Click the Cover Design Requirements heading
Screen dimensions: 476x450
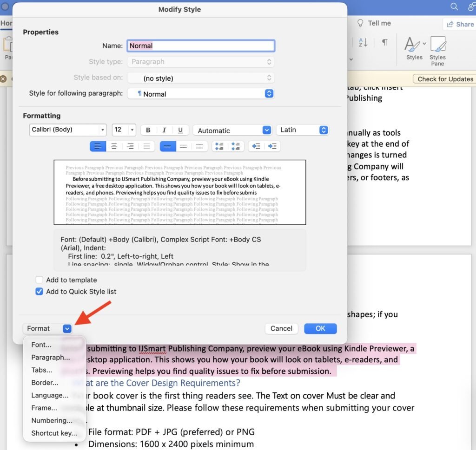(x=162, y=383)
